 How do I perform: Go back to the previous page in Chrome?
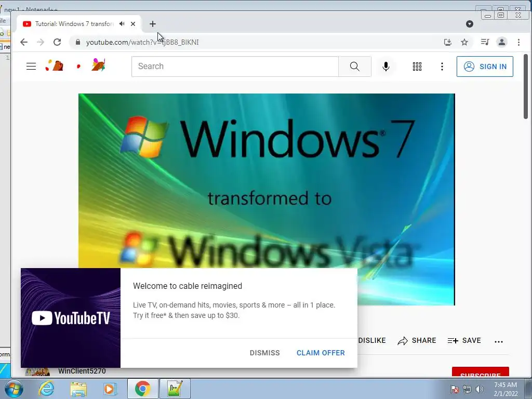click(24, 42)
